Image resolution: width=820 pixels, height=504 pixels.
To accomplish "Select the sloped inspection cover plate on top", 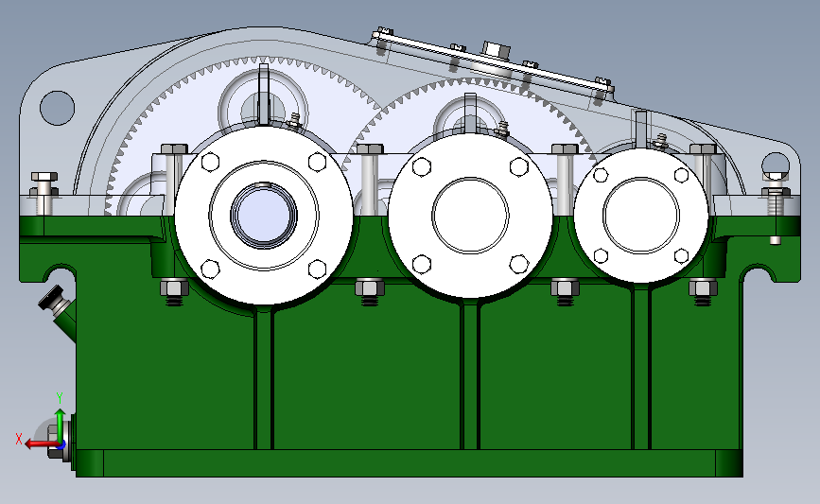I will [x=493, y=61].
